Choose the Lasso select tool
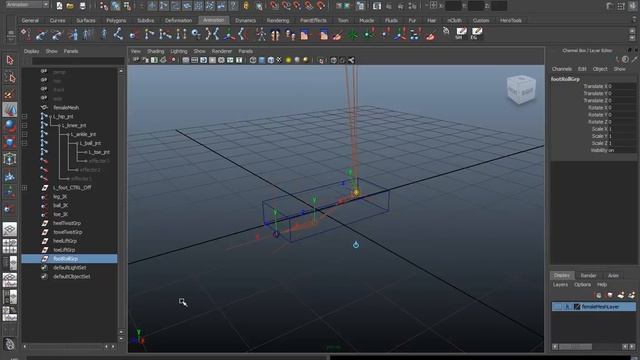640x360 pixels. coord(10,78)
